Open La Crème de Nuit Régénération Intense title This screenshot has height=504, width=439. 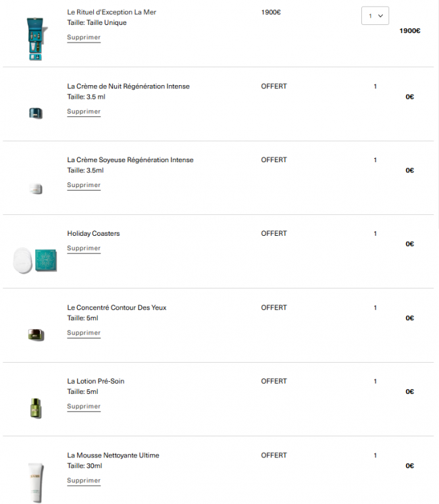tap(128, 86)
